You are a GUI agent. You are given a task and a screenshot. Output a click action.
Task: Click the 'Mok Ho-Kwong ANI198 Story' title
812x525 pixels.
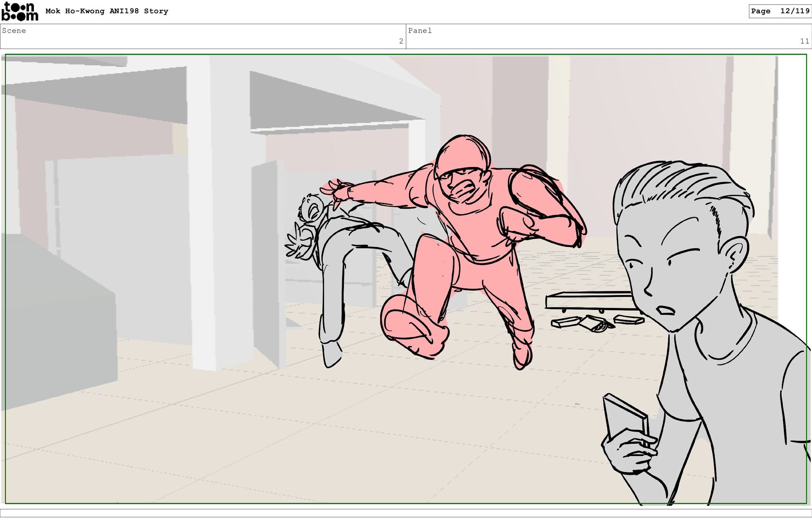[x=107, y=11]
